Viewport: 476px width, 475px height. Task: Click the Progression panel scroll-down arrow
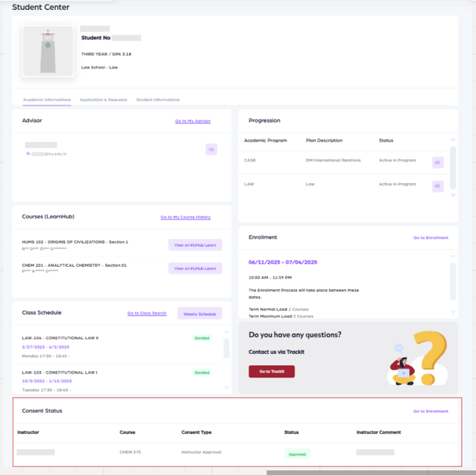coord(453,195)
